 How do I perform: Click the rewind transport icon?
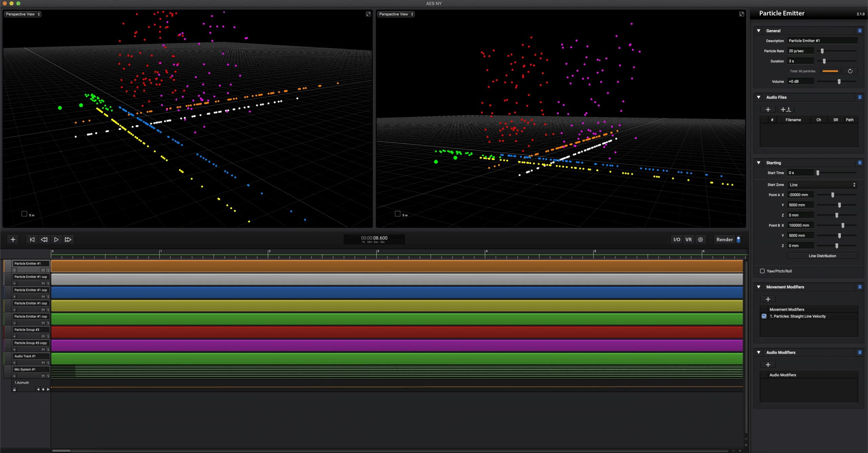coord(44,239)
